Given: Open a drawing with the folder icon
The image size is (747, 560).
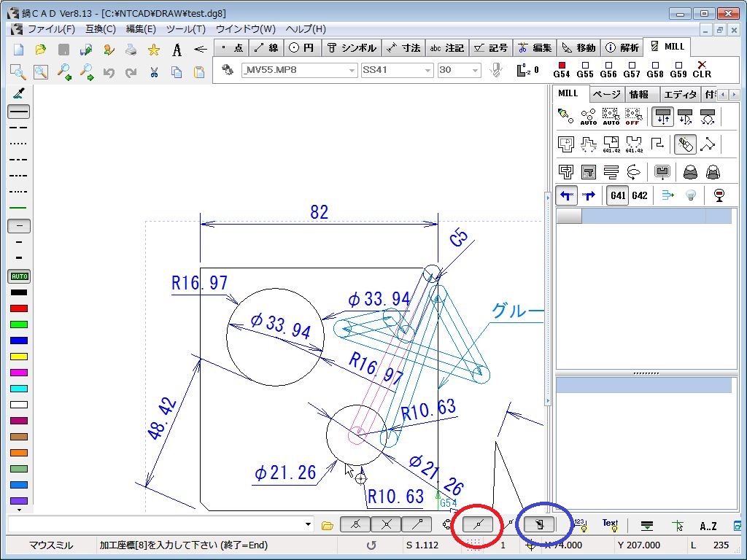Looking at the screenshot, I should pyautogui.click(x=41, y=50).
